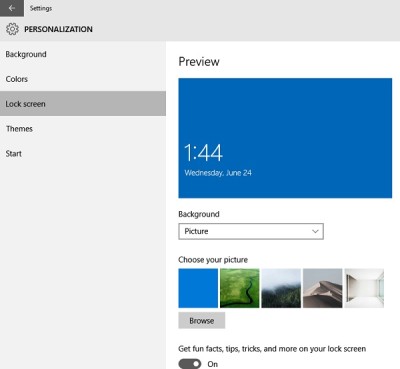Click the PERSONALIZATION heading
Screen dimensions: 400x369
pos(58,29)
